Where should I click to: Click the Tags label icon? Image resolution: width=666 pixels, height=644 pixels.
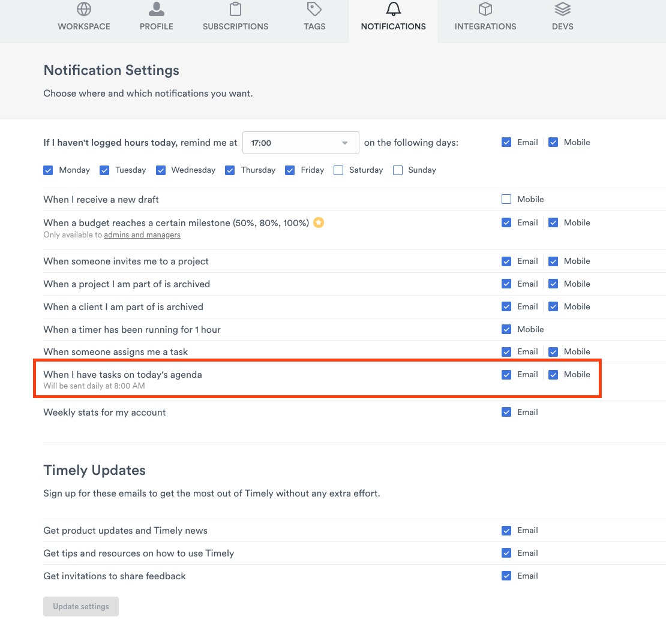click(x=314, y=9)
